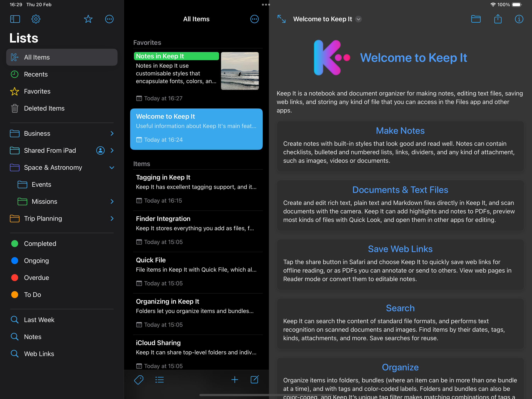532x399 pixels.
Task: Open the Notes saved search
Action: point(62,337)
